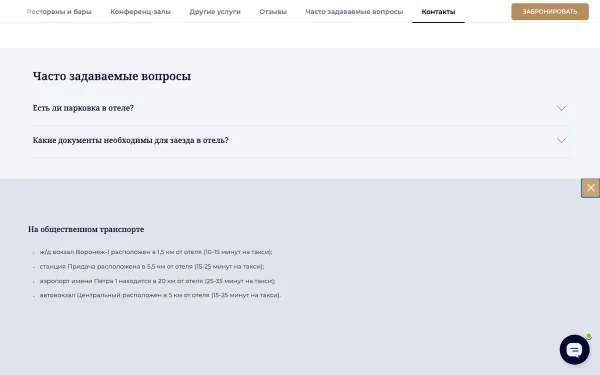Expand the parking question chevron
The image size is (600, 375).
[561, 108]
